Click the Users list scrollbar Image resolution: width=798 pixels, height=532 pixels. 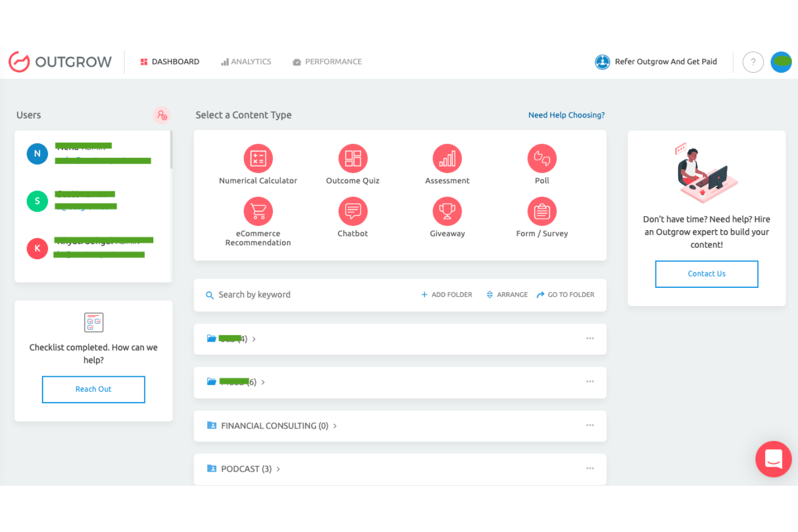(171, 150)
